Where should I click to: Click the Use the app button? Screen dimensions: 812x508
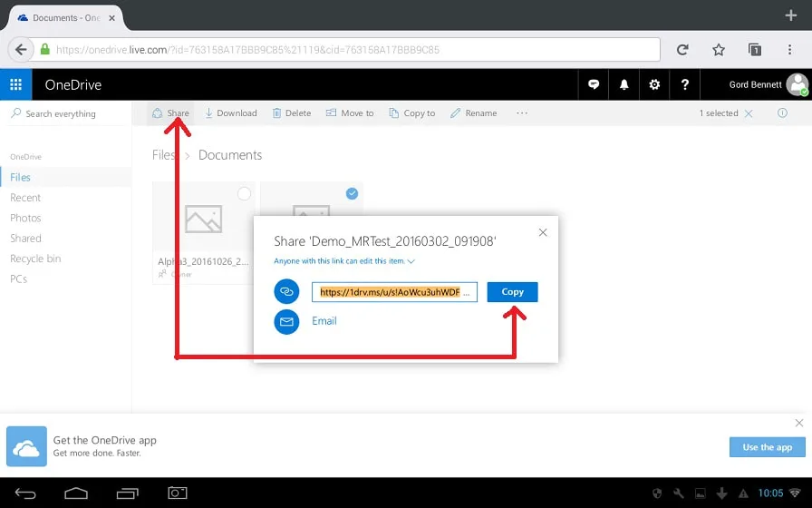(x=767, y=447)
